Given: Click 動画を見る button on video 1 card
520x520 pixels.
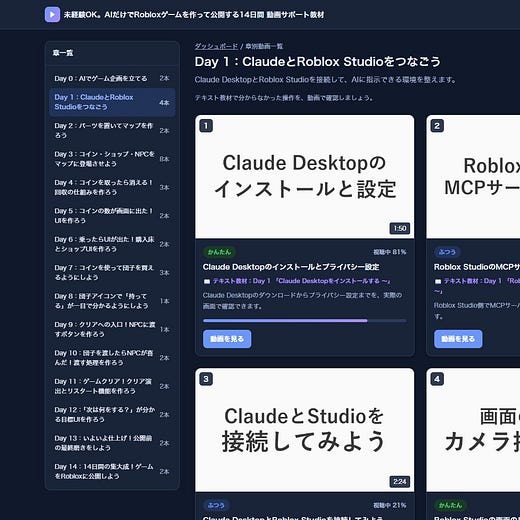Looking at the screenshot, I should (227, 339).
